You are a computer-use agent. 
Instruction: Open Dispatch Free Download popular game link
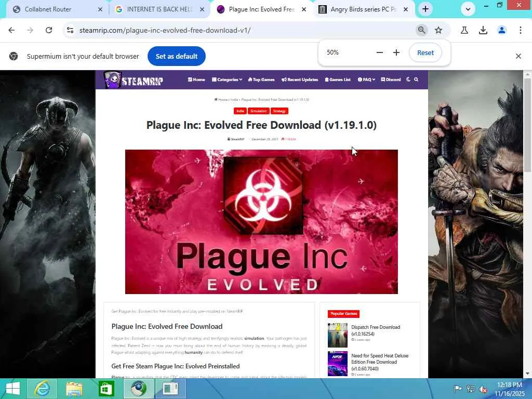(376, 330)
